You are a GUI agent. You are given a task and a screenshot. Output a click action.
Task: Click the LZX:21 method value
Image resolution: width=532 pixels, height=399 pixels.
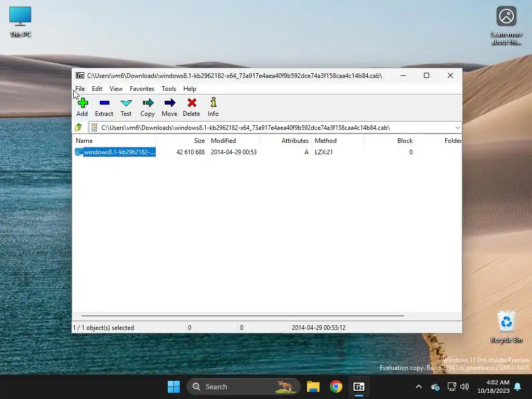click(x=324, y=152)
